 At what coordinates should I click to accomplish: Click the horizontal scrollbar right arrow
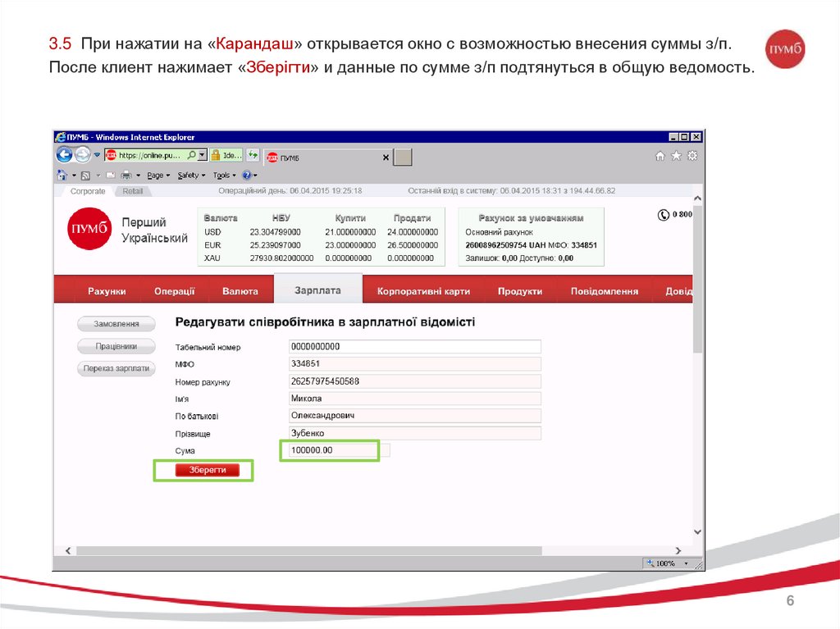[x=678, y=550]
